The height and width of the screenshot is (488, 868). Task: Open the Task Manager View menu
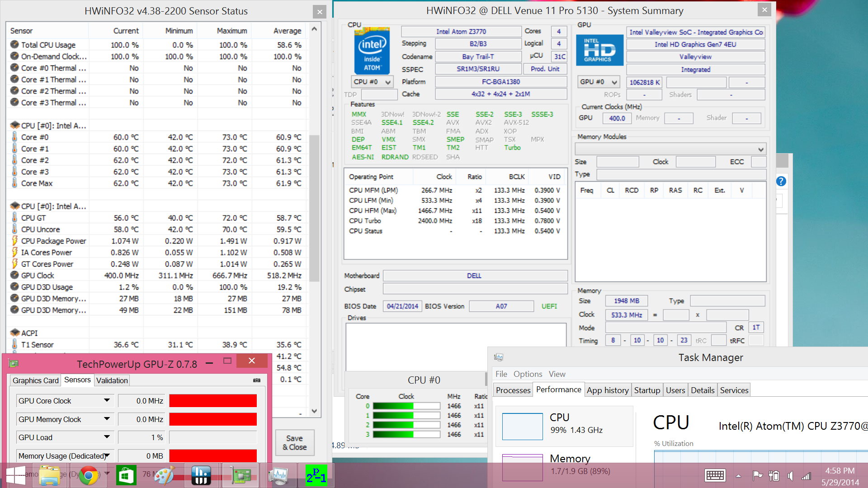pos(557,374)
